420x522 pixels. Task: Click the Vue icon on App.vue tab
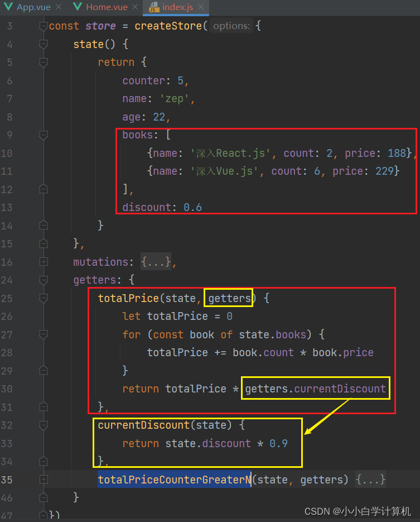[9, 7]
